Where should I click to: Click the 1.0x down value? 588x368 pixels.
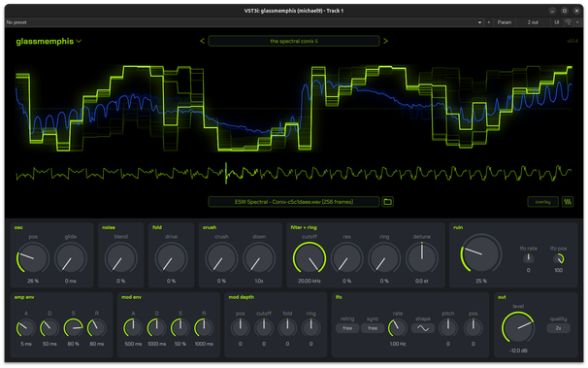click(x=259, y=281)
